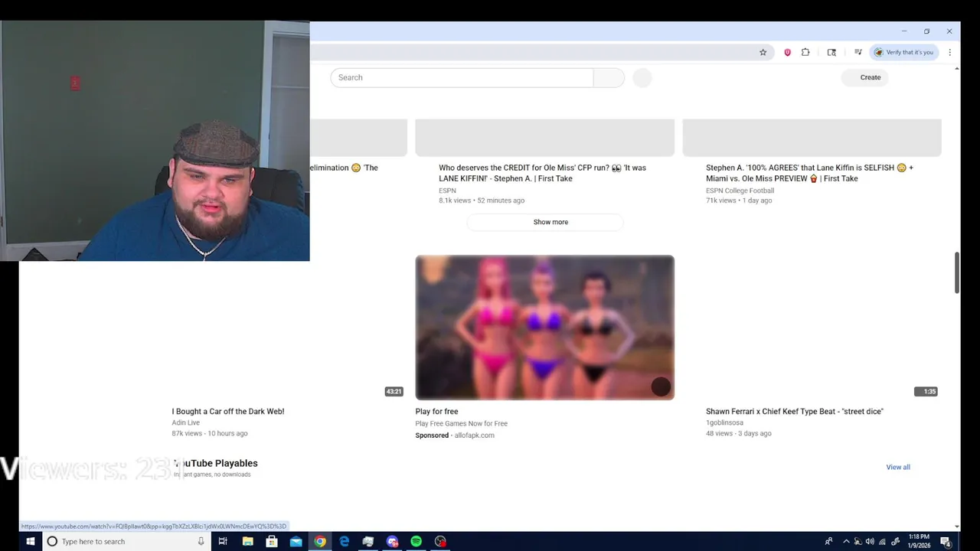Open the Play for free ad title
Screen dimensions: 980x551
pyautogui.click(x=436, y=412)
